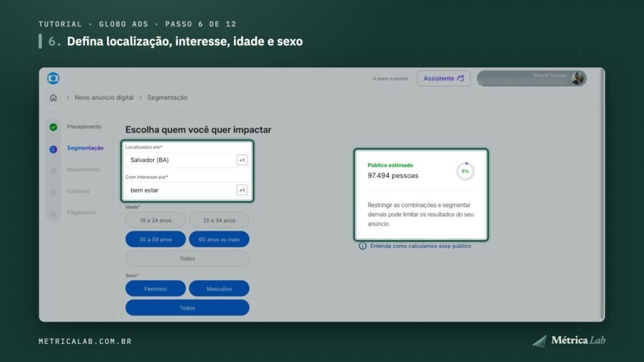Click the 'Público estimado' label
Viewport: 644px width, 362px height.
coord(390,165)
